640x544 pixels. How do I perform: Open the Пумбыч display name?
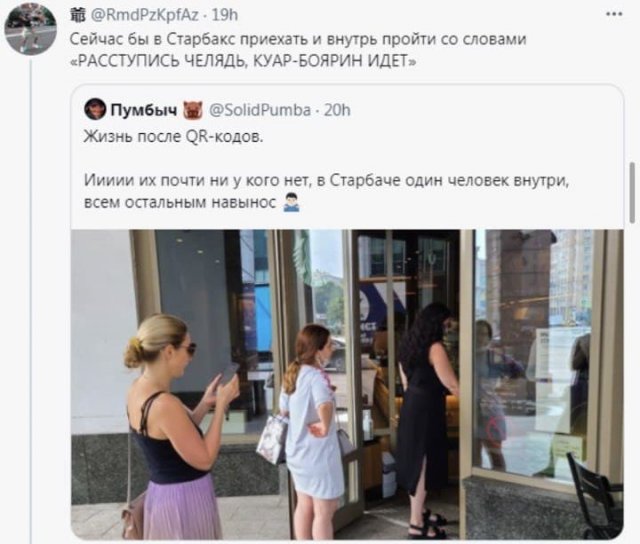[x=144, y=110]
